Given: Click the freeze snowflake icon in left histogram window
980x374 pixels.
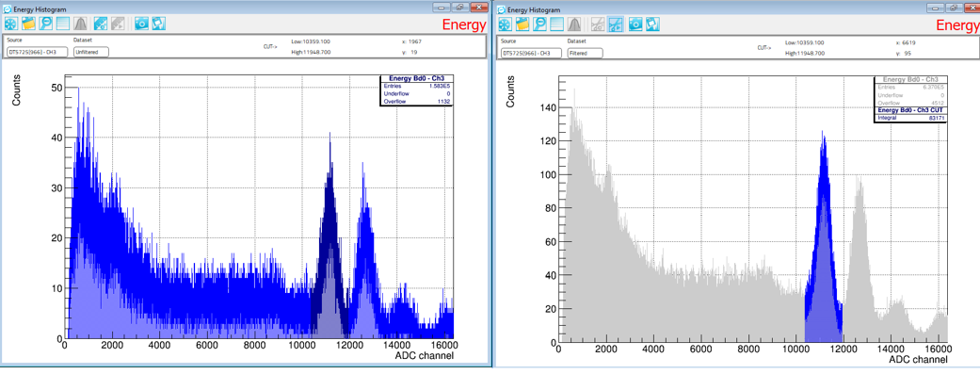Looking at the screenshot, I should 11,24.
